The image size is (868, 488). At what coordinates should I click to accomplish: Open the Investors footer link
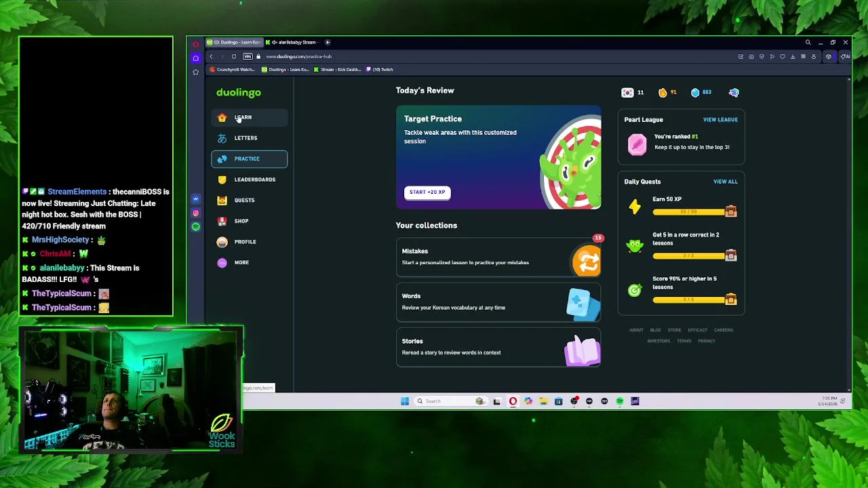658,341
